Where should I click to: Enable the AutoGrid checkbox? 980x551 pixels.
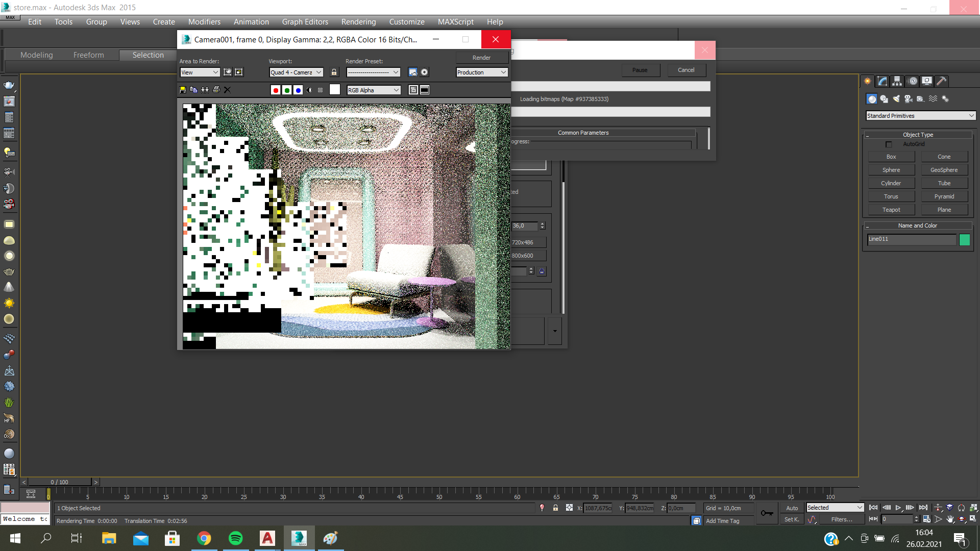tap(889, 144)
